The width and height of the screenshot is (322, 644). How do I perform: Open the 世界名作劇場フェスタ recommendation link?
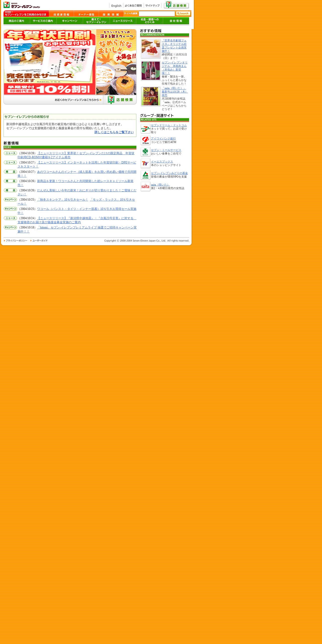174,46
